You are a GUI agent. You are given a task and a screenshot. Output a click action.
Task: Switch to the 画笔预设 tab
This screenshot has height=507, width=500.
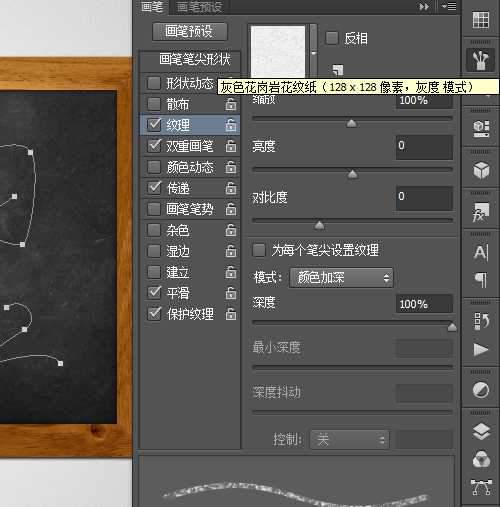point(199,7)
